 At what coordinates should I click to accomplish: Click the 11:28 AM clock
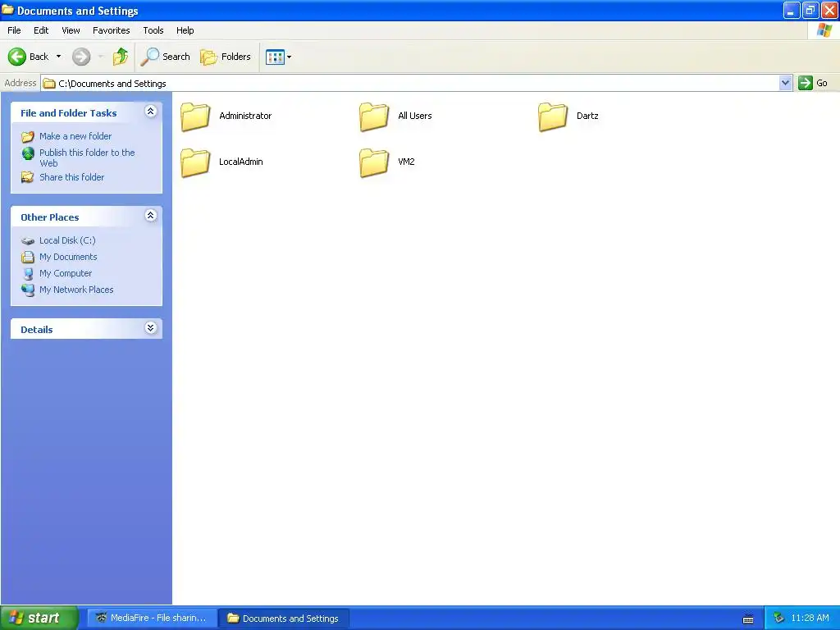click(x=810, y=618)
